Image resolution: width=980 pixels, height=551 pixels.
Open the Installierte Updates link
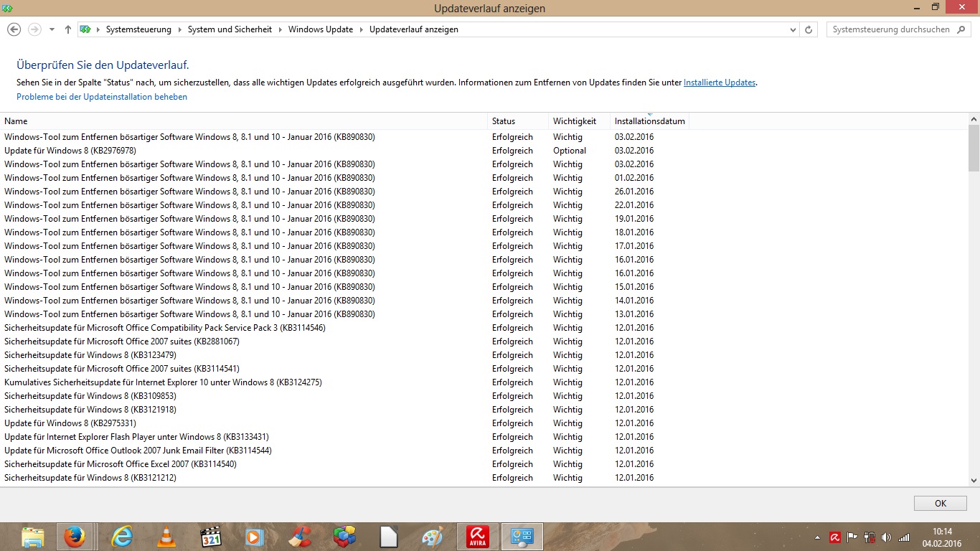click(x=719, y=83)
